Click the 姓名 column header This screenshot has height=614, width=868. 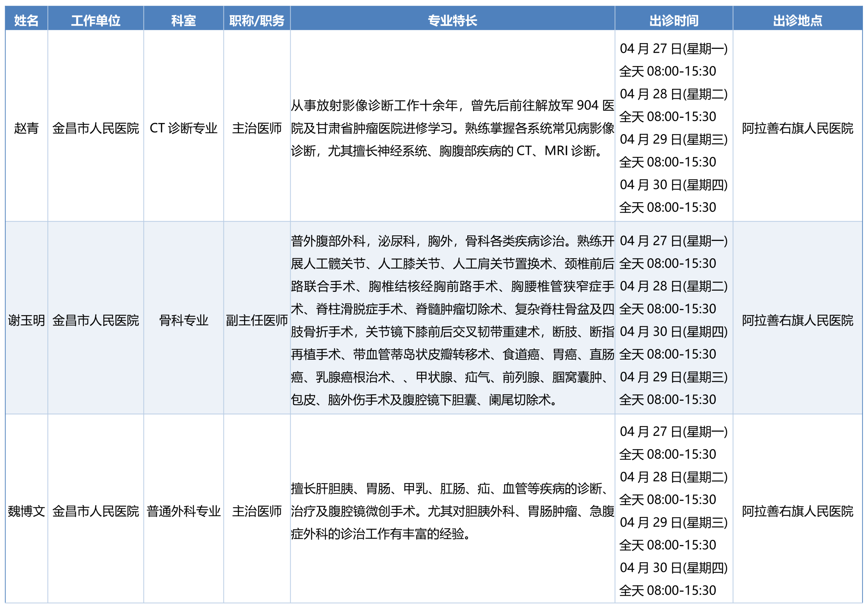(x=26, y=20)
